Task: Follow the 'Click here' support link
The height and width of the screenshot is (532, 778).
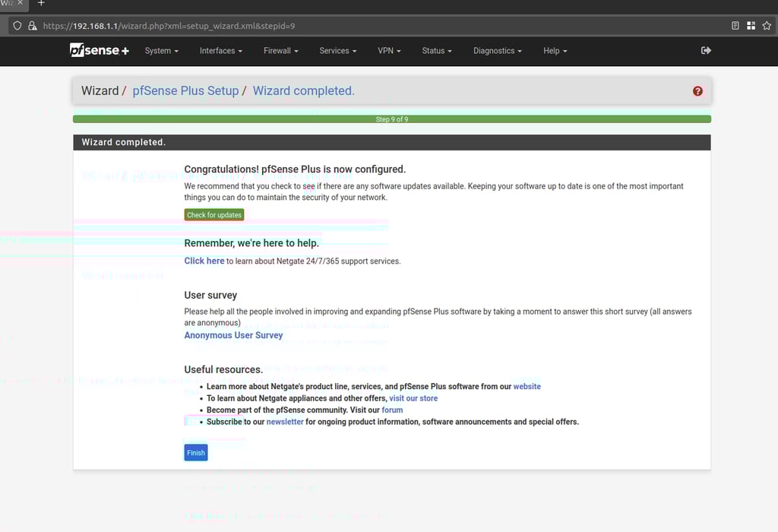Action: [204, 261]
